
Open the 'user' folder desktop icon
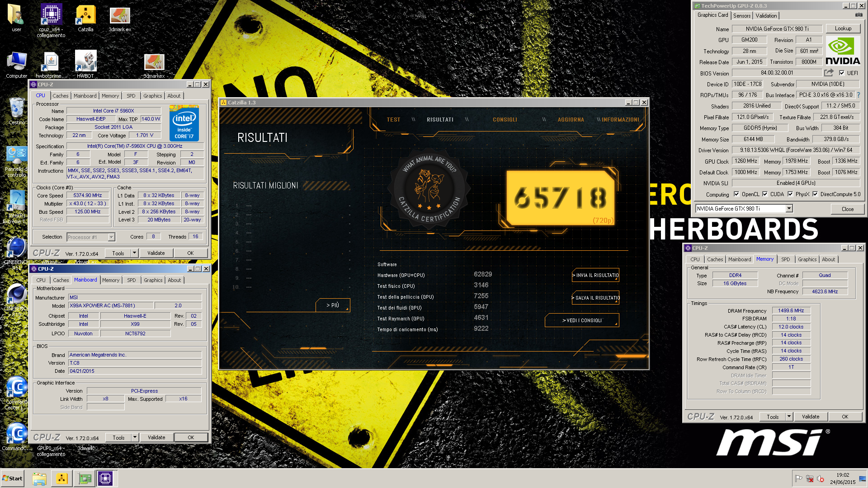pos(16,18)
